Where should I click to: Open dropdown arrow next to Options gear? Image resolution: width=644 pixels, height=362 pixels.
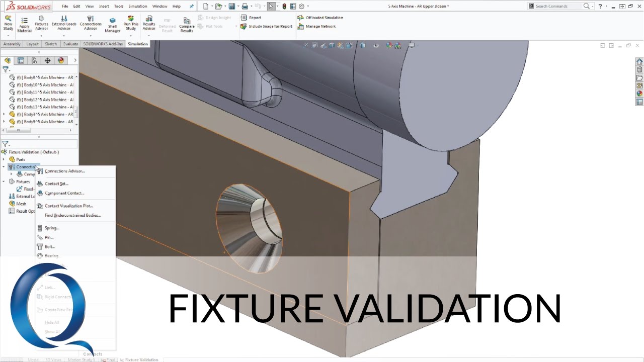pyautogui.click(x=308, y=6)
